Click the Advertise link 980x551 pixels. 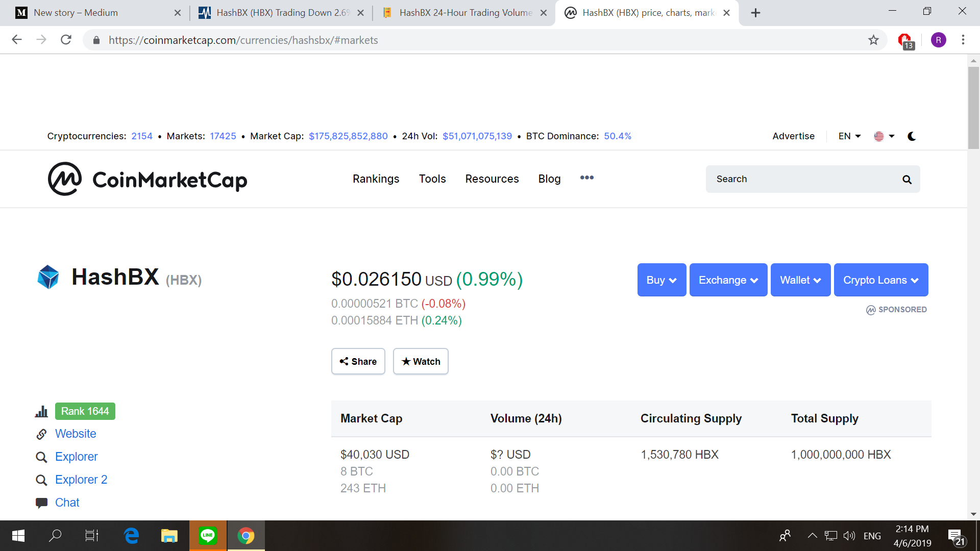(x=793, y=136)
